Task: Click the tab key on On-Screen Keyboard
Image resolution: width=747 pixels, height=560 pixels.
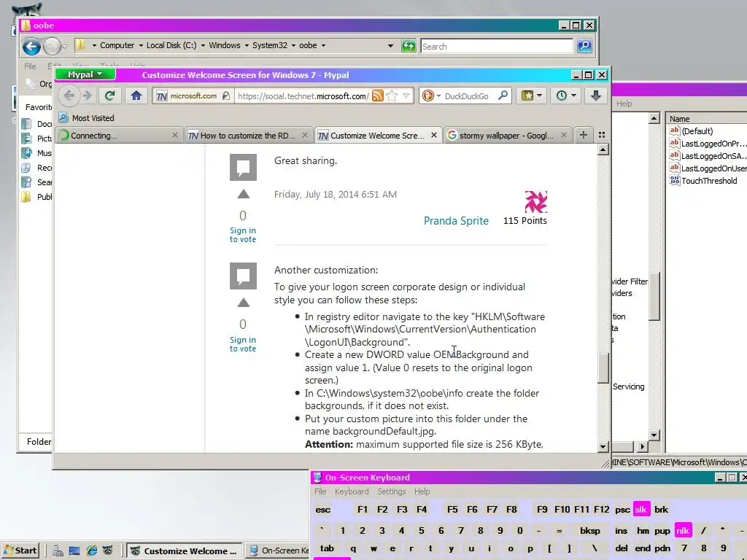Action: (327, 548)
